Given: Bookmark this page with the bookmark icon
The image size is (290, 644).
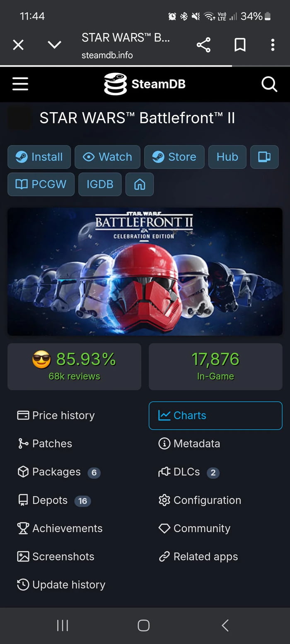Looking at the screenshot, I should tap(239, 45).
